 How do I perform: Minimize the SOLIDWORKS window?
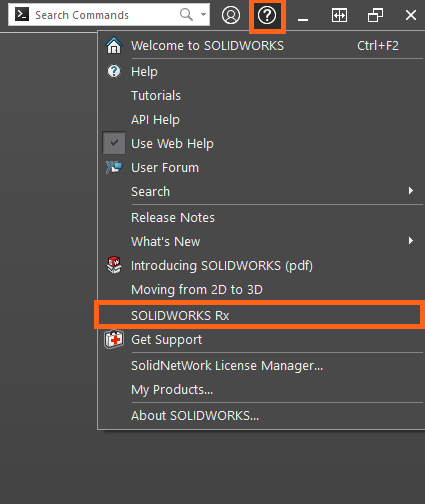click(303, 20)
